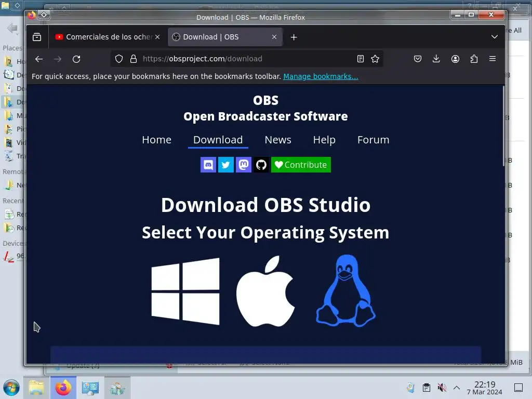
Task: Open a new tab with the plus button
Action: [294, 37]
